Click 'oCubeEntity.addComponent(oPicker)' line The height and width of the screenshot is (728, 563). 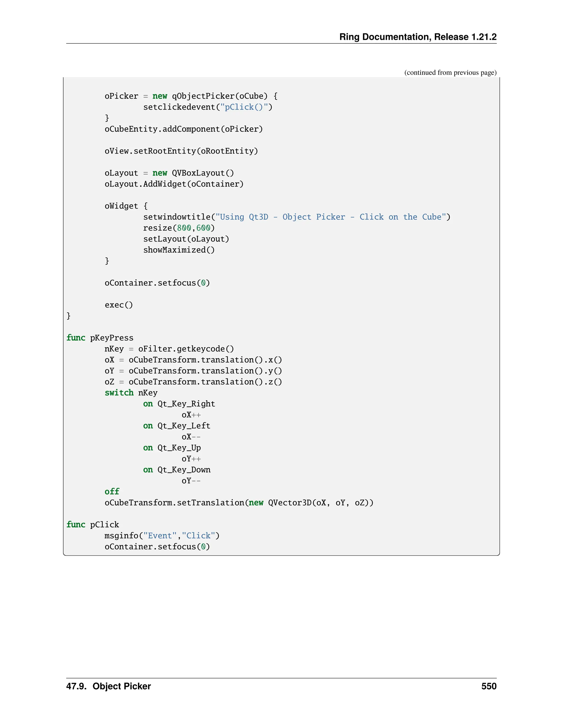click(183, 129)
